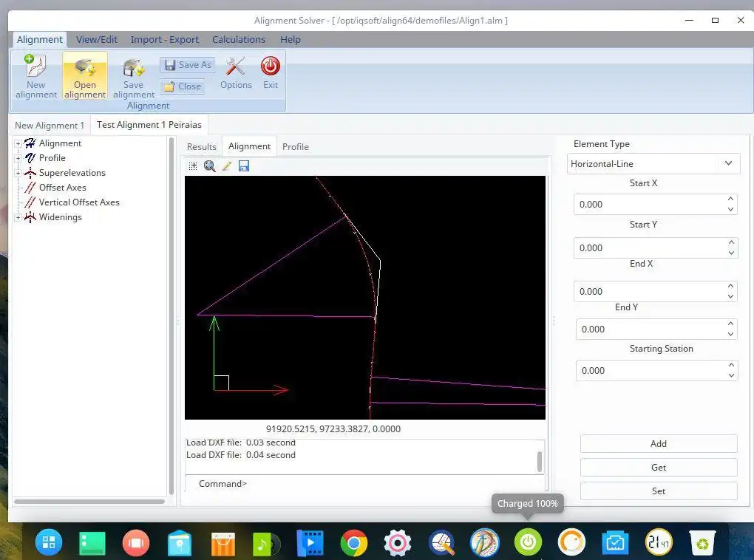Expand the Alignment tree node

pos(16,143)
